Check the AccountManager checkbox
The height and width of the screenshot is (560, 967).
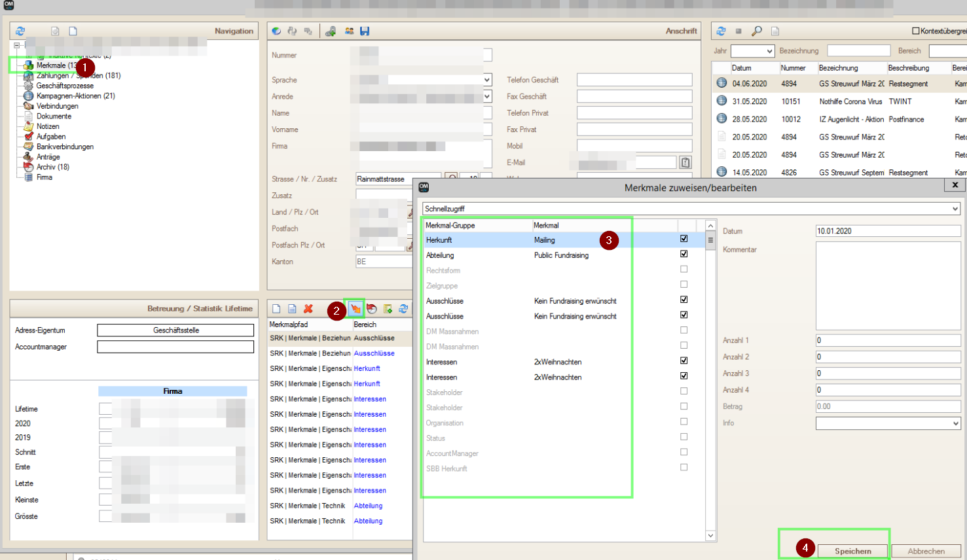tap(684, 452)
